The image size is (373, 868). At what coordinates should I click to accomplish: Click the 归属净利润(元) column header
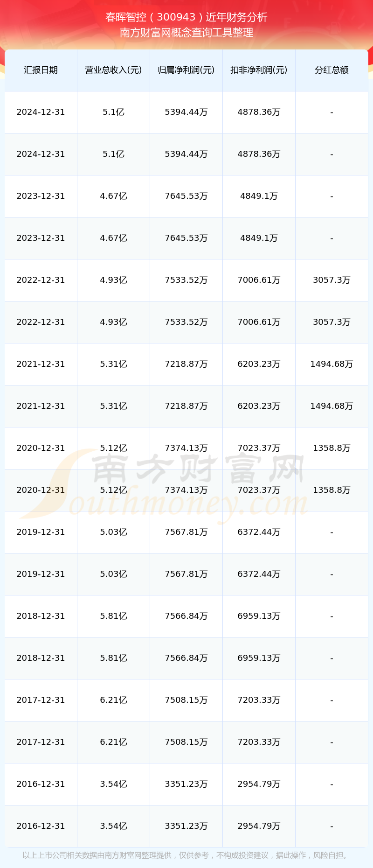point(186,70)
